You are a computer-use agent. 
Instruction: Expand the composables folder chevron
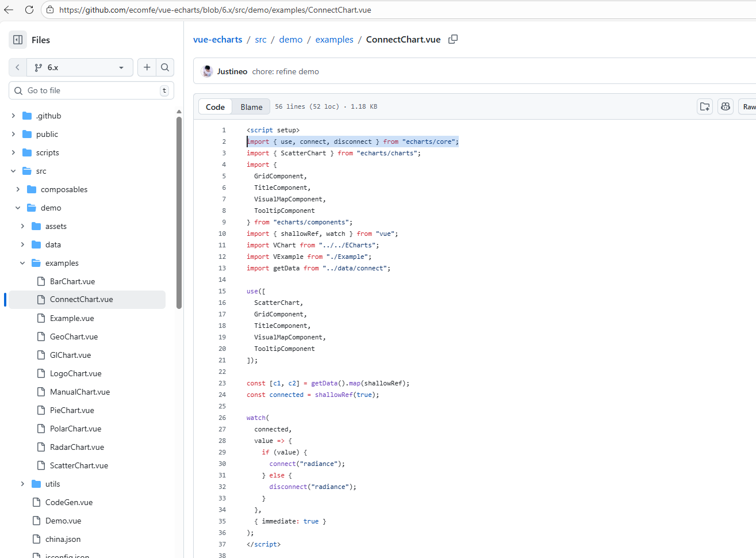[18, 189]
